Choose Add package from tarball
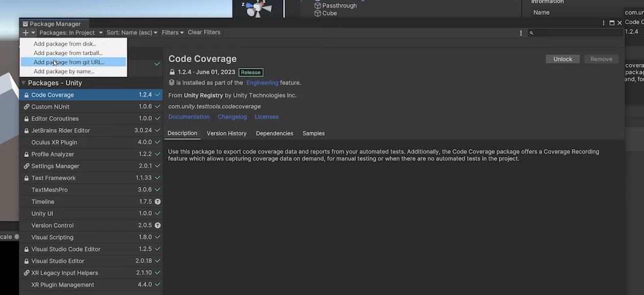 tap(73, 53)
